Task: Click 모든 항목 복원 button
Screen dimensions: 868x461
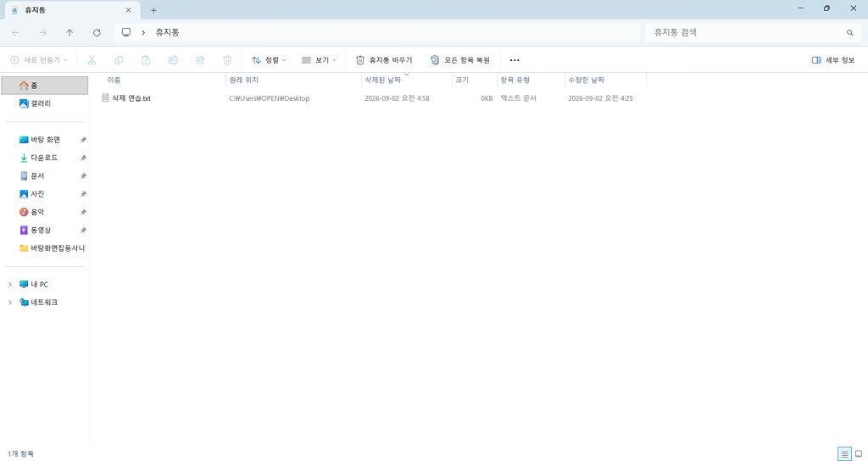Action: tap(460, 60)
